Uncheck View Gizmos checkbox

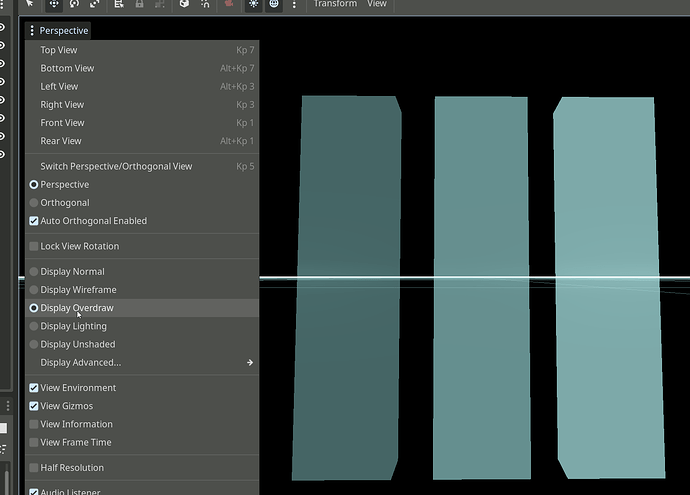point(142,406)
